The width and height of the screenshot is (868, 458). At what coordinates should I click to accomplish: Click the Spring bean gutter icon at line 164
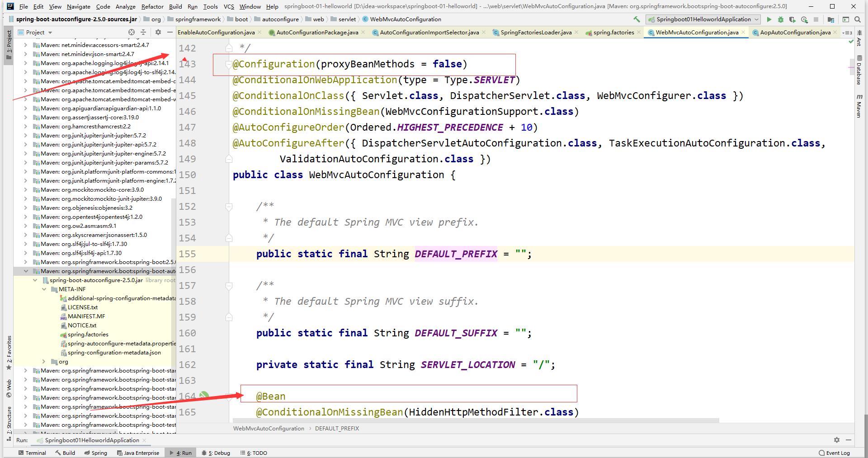[204, 396]
